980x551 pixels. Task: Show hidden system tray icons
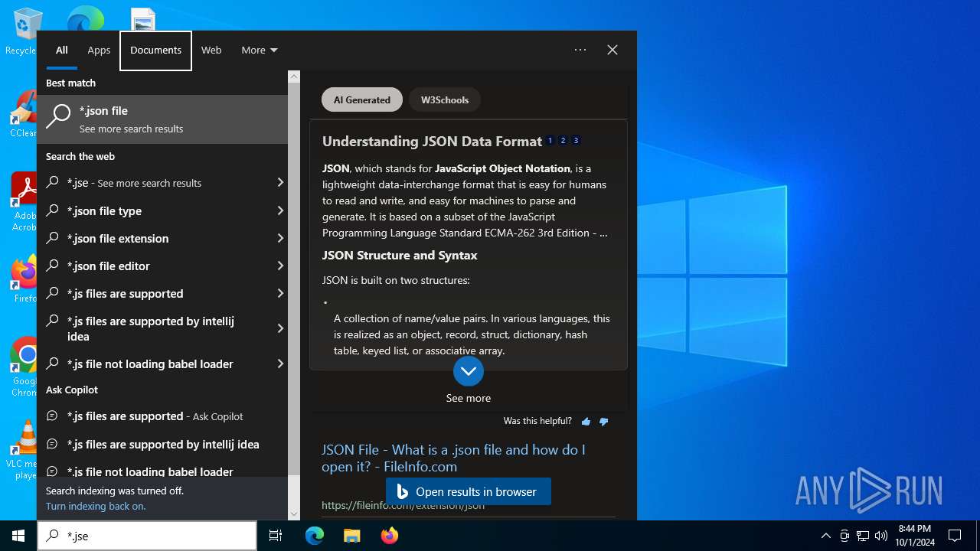[x=825, y=536]
